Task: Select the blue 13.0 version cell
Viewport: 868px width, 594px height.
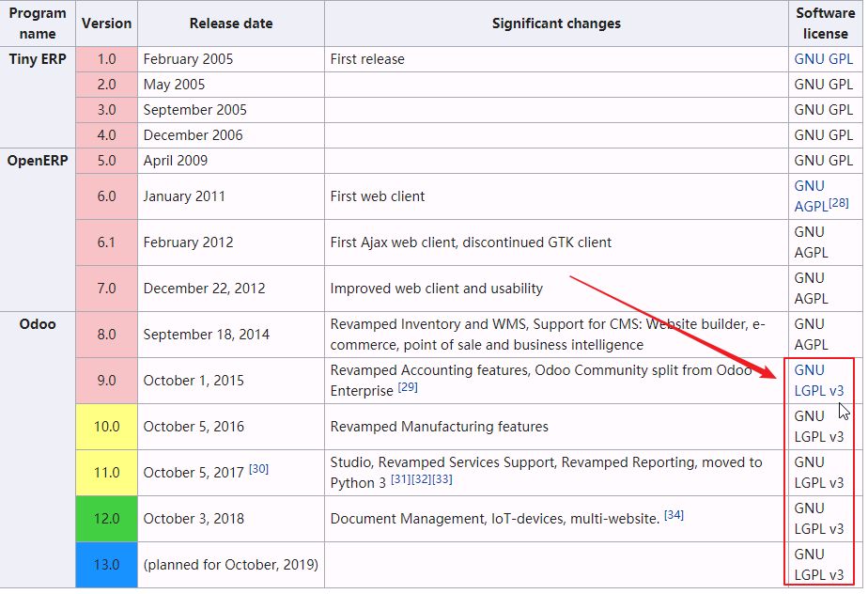Action: pos(106,565)
